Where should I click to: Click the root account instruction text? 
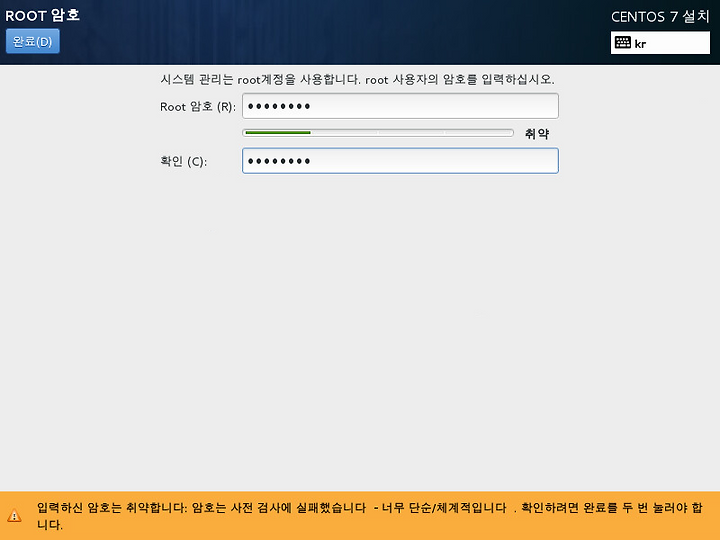point(357,79)
